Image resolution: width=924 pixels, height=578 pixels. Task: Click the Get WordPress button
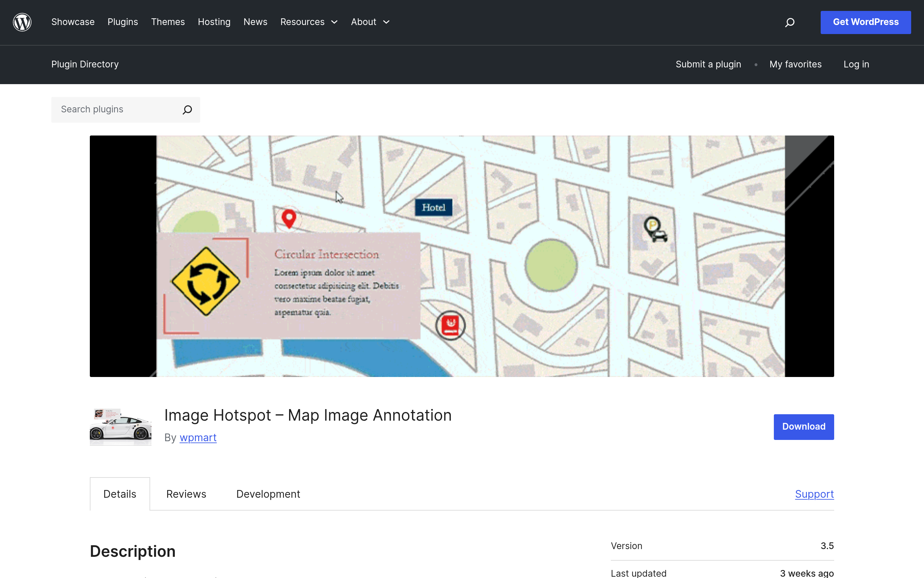[866, 22]
